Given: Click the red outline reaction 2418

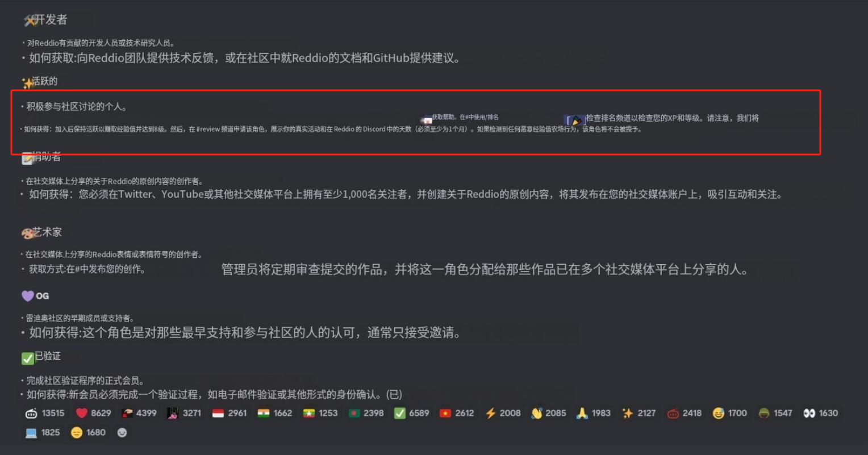Looking at the screenshot, I should pyautogui.click(x=685, y=414).
